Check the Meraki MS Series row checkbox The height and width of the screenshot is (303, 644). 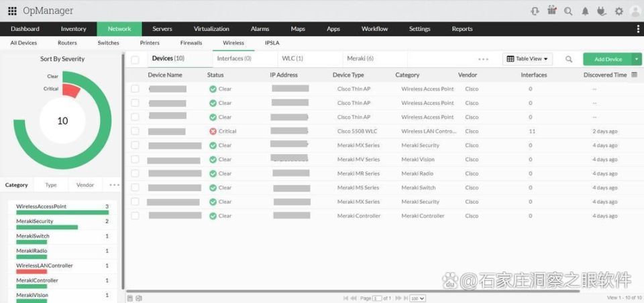click(135, 187)
